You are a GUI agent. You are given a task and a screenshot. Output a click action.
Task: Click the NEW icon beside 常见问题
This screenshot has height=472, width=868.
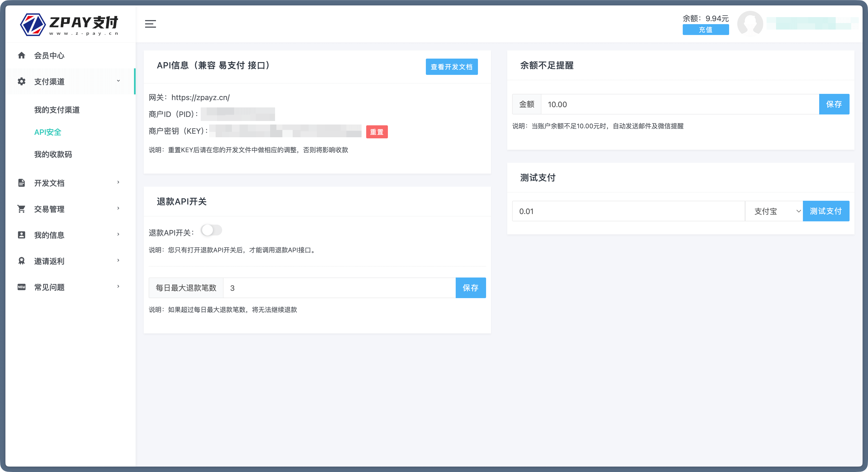click(22, 287)
